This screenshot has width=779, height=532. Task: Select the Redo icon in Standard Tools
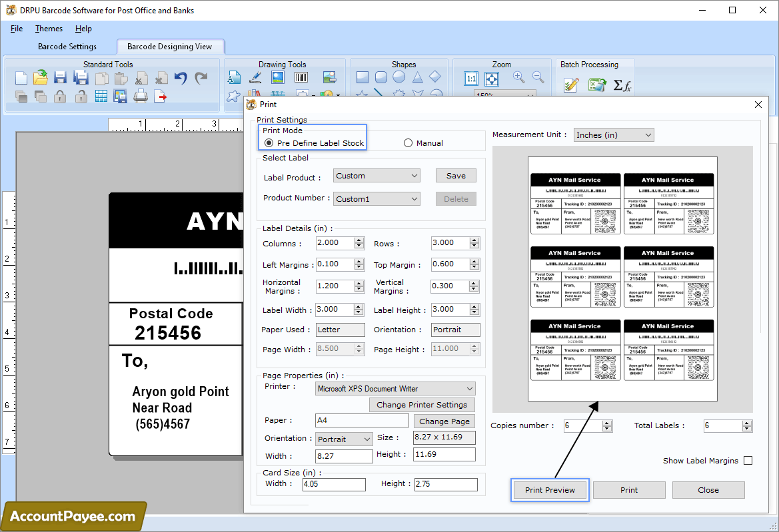click(x=201, y=78)
